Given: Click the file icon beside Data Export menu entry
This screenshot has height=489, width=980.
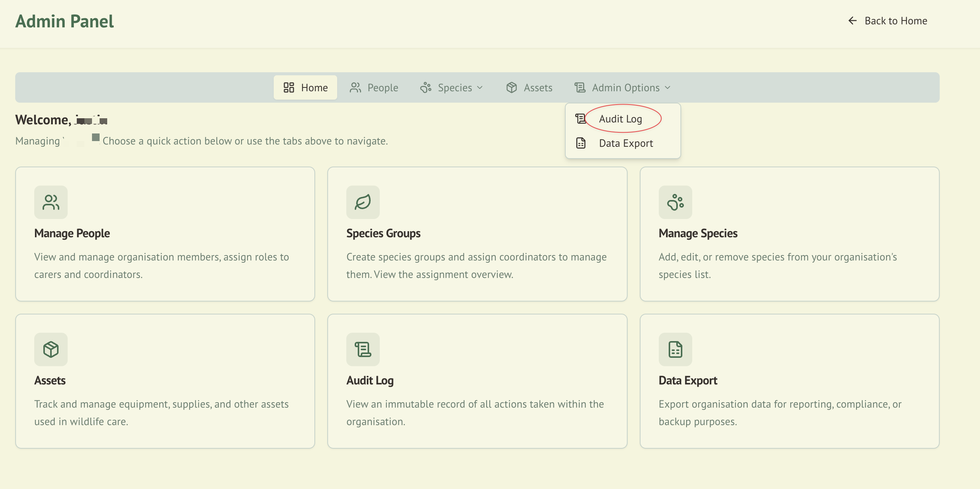Looking at the screenshot, I should pyautogui.click(x=580, y=143).
